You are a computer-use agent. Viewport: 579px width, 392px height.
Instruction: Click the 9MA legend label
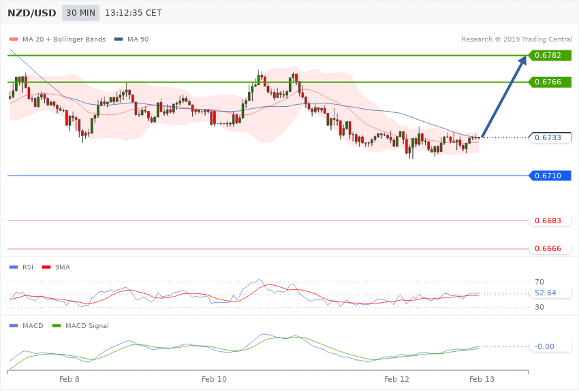(x=63, y=267)
